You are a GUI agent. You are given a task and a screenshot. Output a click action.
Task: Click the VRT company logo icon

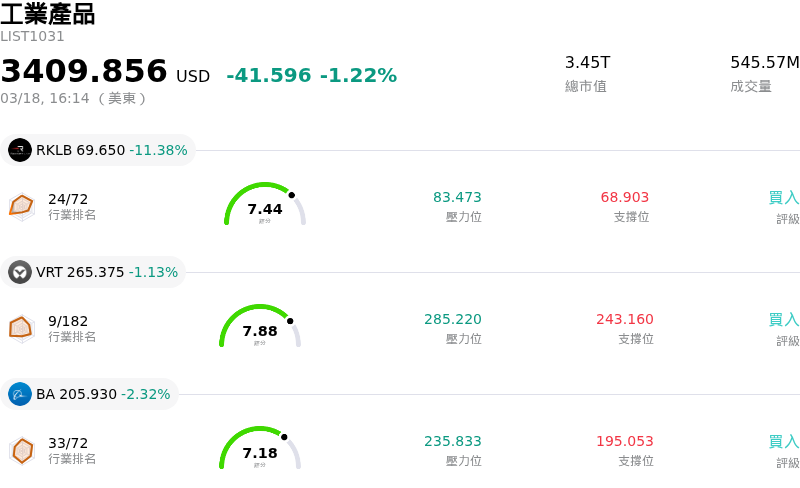click(20, 272)
